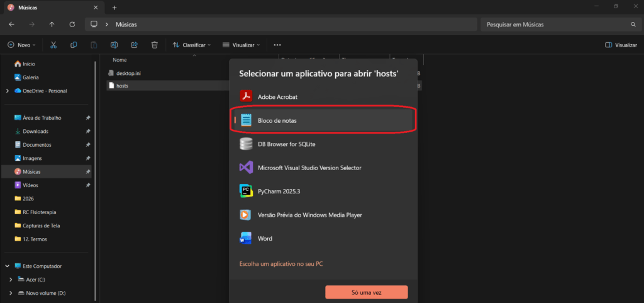Close the Músicas tab

click(96, 8)
